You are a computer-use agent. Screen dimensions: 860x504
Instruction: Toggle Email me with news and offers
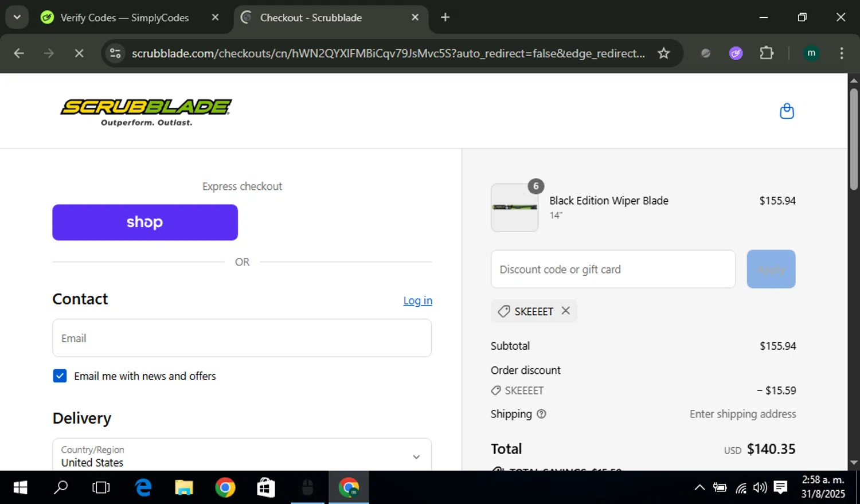click(60, 376)
